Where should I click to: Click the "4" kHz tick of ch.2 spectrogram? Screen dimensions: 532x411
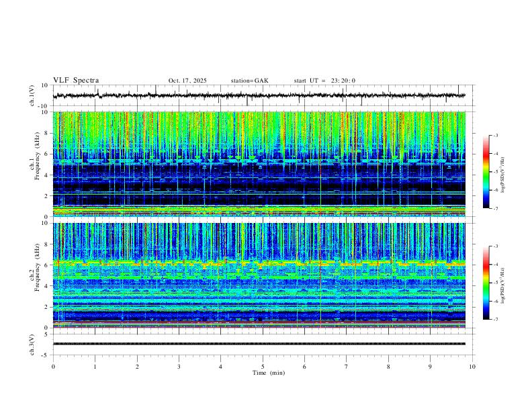pyautogui.click(x=46, y=286)
